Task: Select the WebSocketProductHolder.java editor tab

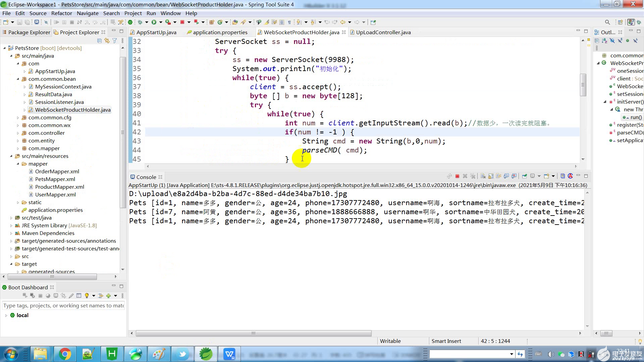Action: pos(301,32)
